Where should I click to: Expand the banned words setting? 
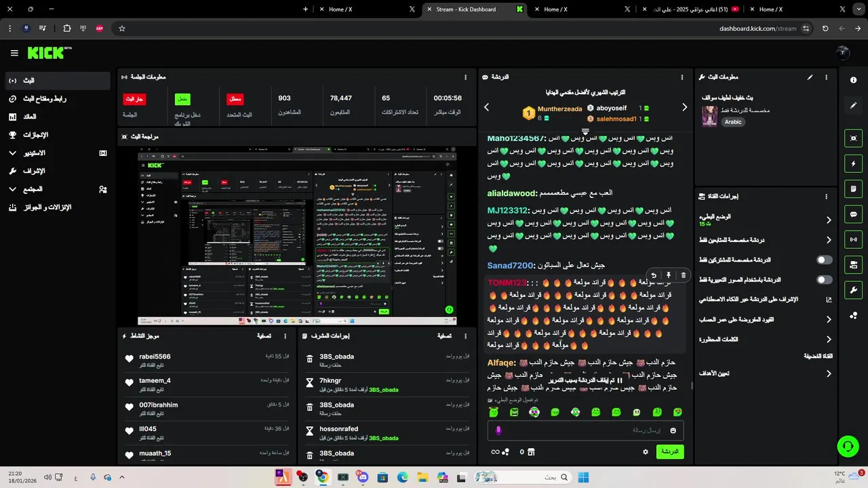[x=829, y=339]
